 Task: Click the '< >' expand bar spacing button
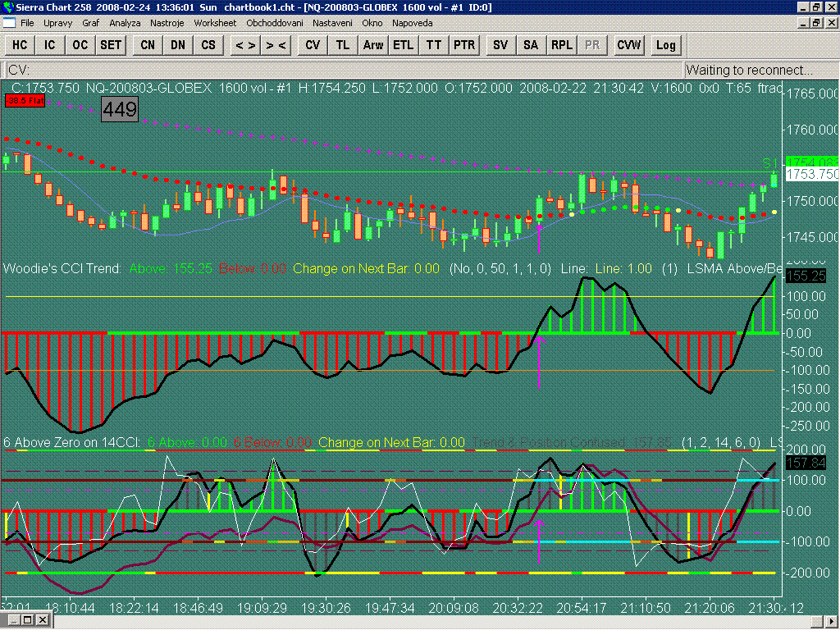coord(245,45)
